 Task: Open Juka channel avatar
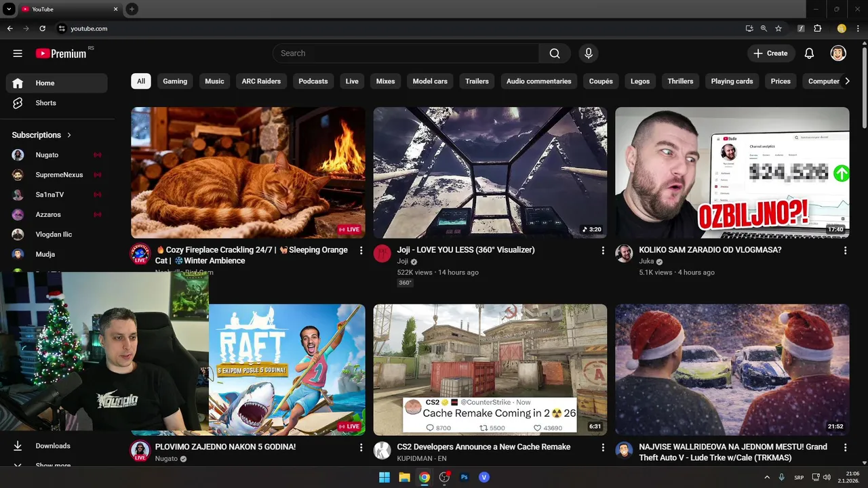pyautogui.click(x=624, y=253)
